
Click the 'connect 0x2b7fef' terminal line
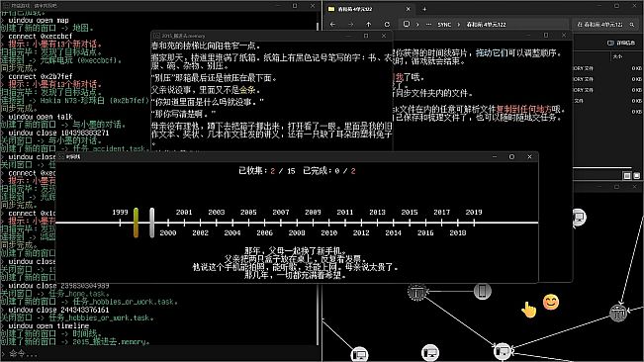[40, 76]
